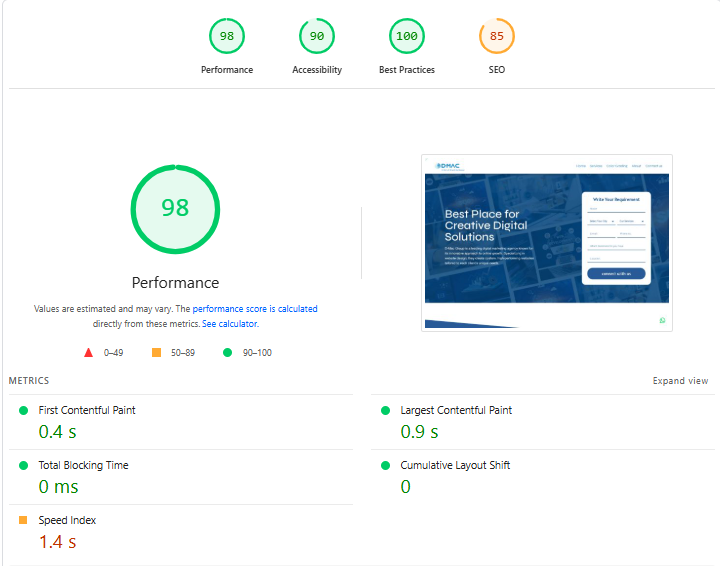
Task: Click the green dot beside First Contentful Paint
Action: click(x=23, y=410)
